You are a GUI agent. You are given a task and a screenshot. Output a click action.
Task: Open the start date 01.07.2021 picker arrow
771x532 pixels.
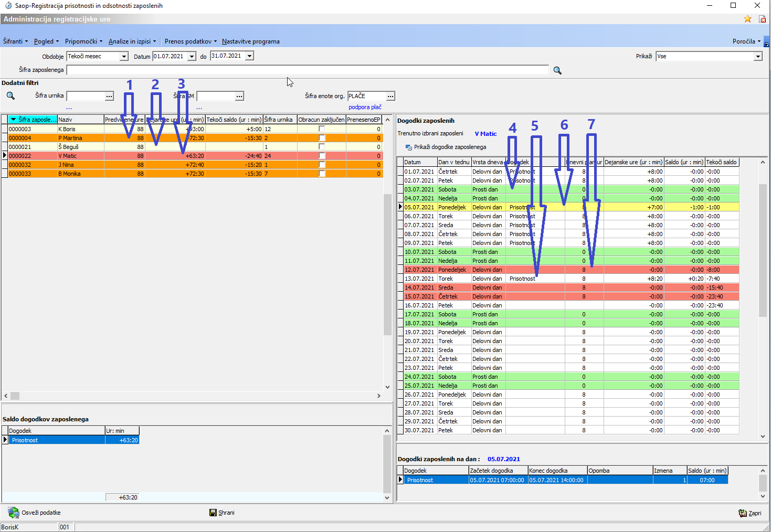pos(192,56)
